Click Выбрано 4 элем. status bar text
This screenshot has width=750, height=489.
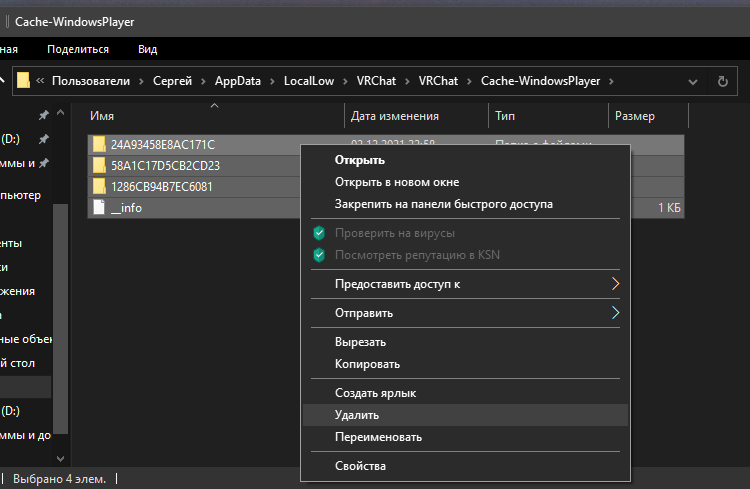point(59,479)
